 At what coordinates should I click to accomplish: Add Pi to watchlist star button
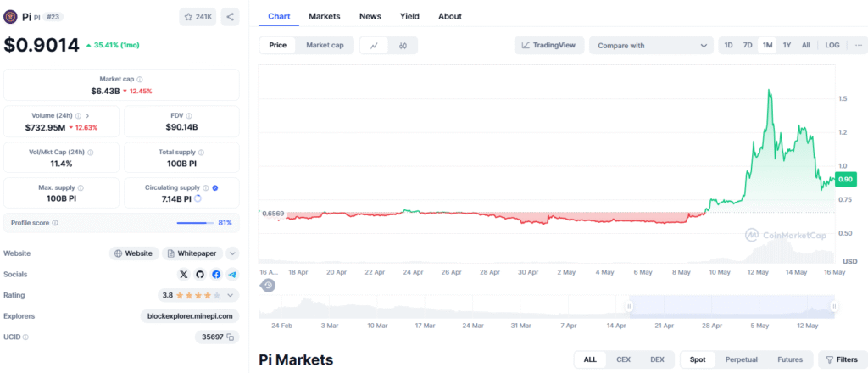click(198, 17)
